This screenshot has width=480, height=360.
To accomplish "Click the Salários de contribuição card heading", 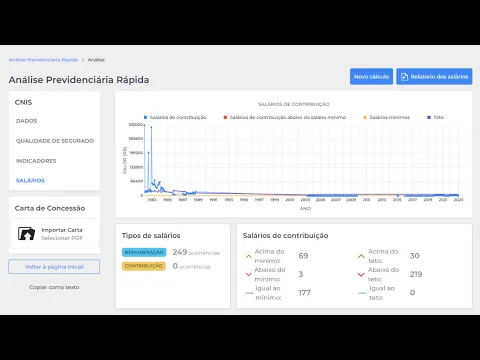I will (x=285, y=236).
